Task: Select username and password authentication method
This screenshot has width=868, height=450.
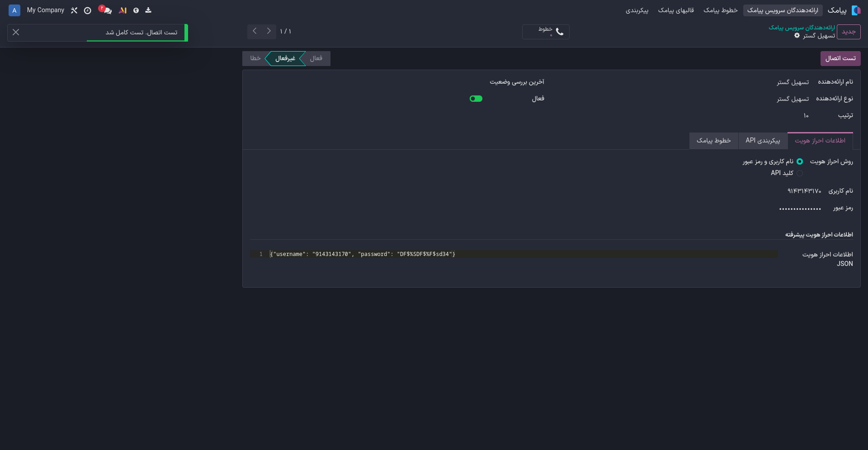Action: pyautogui.click(x=800, y=161)
